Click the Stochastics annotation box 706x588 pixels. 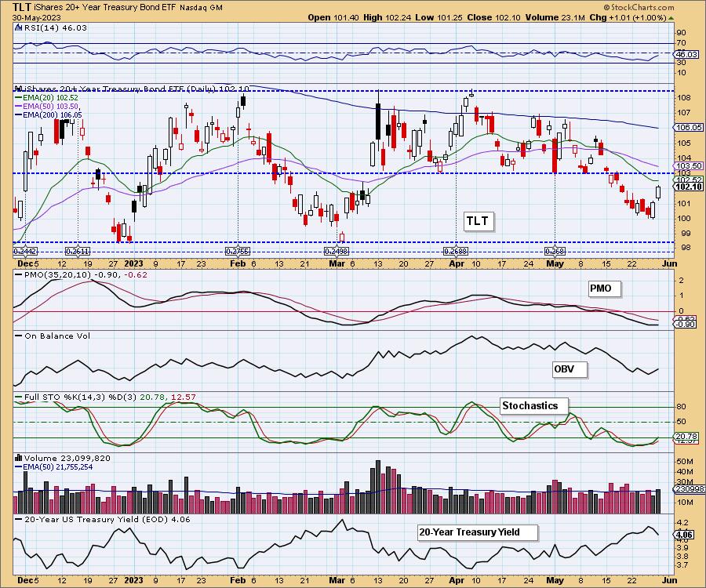(x=533, y=405)
